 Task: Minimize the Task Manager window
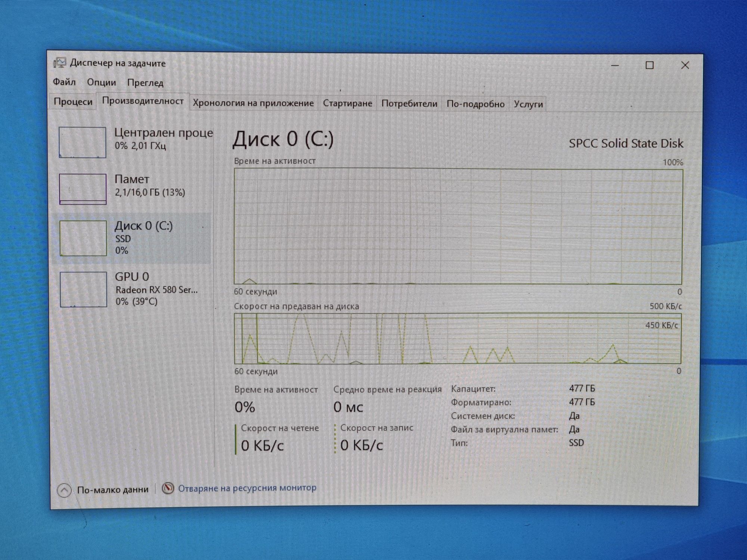pos(615,65)
